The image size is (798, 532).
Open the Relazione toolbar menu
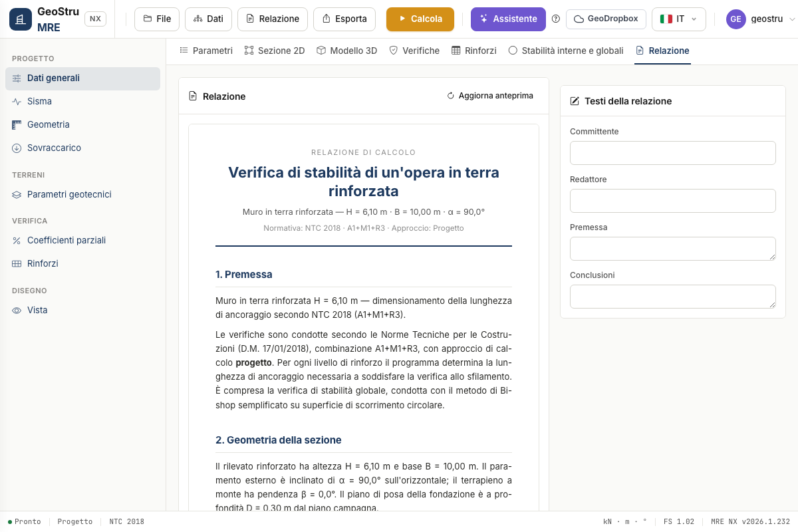273,19
